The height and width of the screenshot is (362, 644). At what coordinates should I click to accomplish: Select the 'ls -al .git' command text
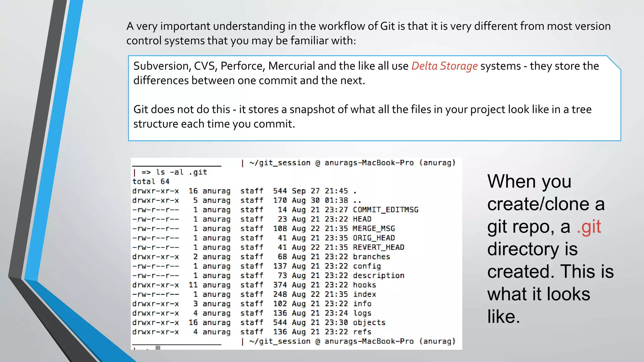181,172
